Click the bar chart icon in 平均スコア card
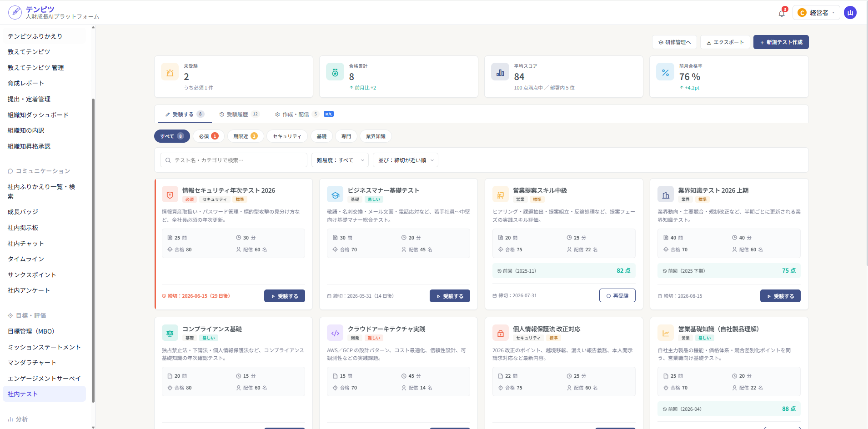The image size is (868, 429). pos(500,72)
